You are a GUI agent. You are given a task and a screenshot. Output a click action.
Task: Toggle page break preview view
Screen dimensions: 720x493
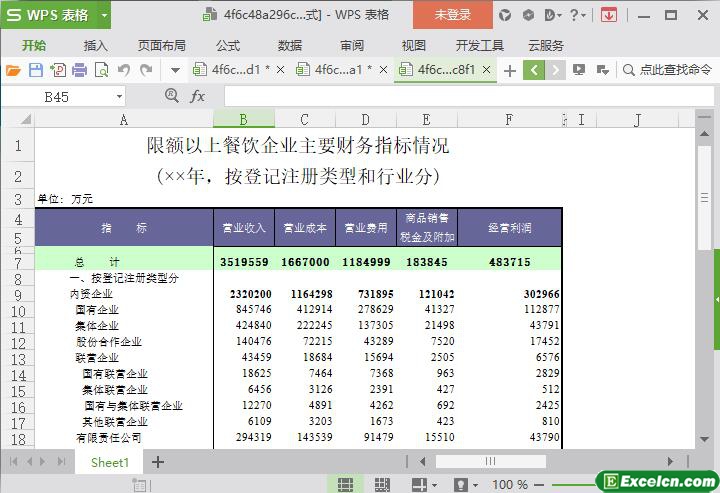383,484
